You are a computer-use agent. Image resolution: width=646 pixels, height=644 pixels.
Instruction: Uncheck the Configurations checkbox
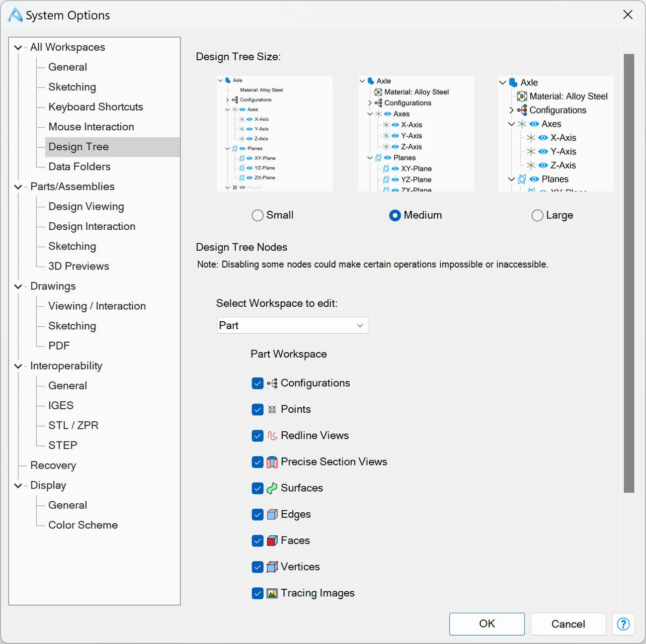[257, 383]
